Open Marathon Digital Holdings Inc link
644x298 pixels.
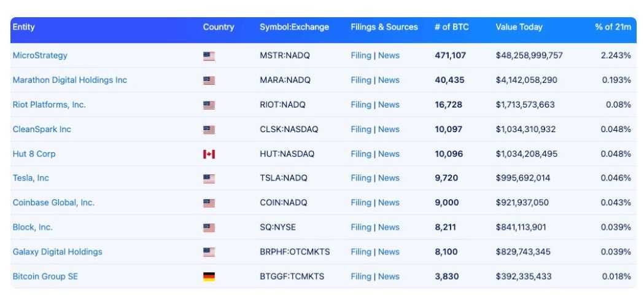click(x=70, y=80)
